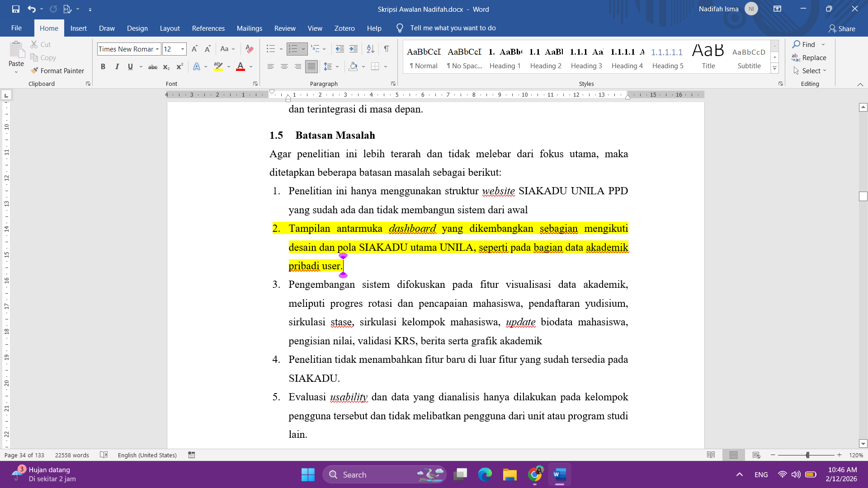The image size is (868, 488).
Task: Toggle bullet list formatting
Action: click(x=270, y=49)
